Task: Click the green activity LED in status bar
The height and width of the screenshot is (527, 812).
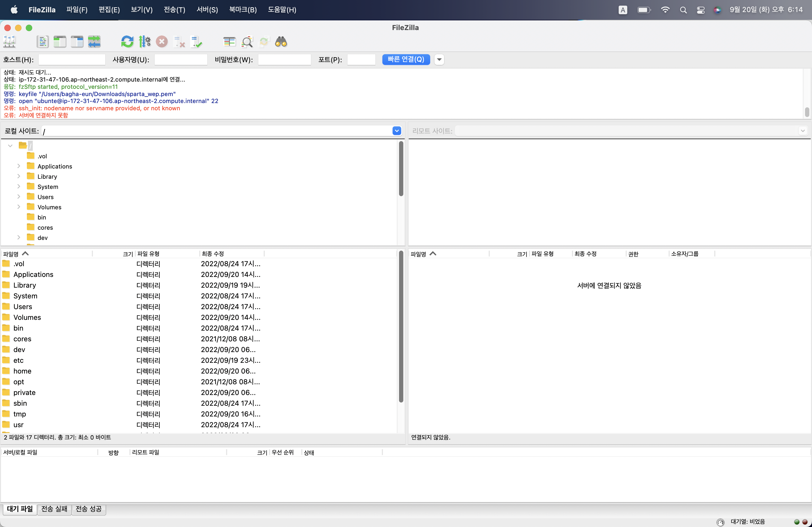Action: point(797,522)
